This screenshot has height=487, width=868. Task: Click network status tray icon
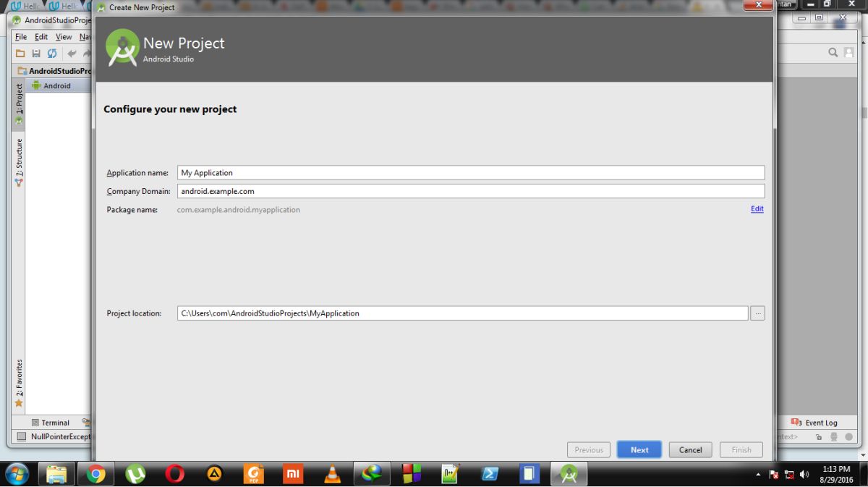tap(788, 474)
